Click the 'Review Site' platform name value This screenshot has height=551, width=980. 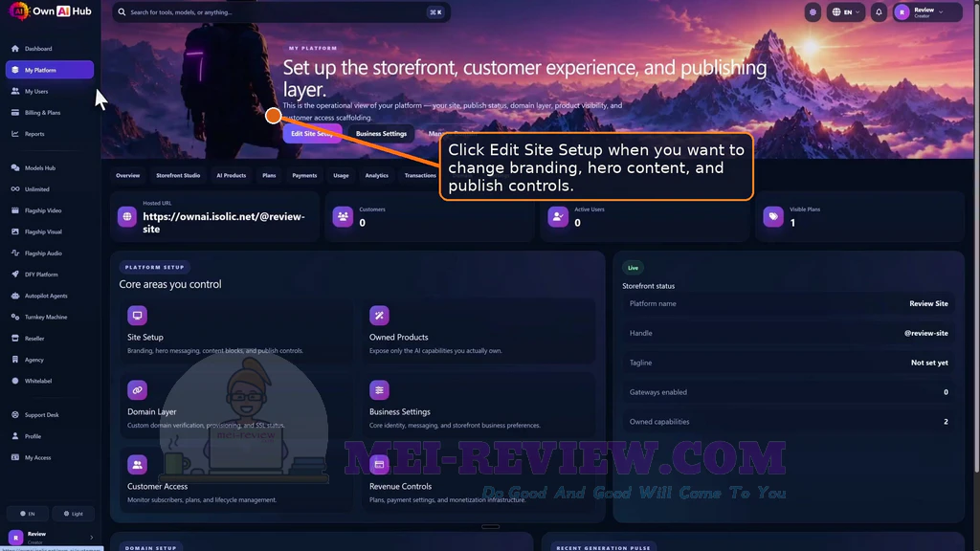928,303
